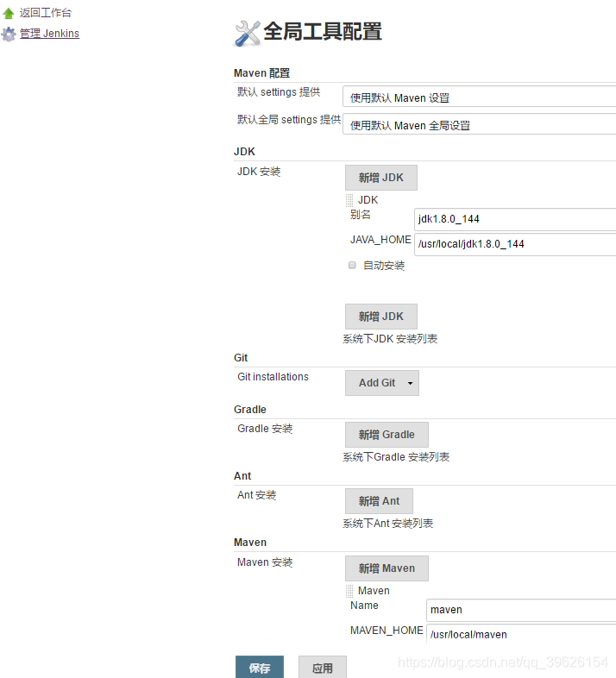Click the JDK entry drag handle

[x=349, y=200]
